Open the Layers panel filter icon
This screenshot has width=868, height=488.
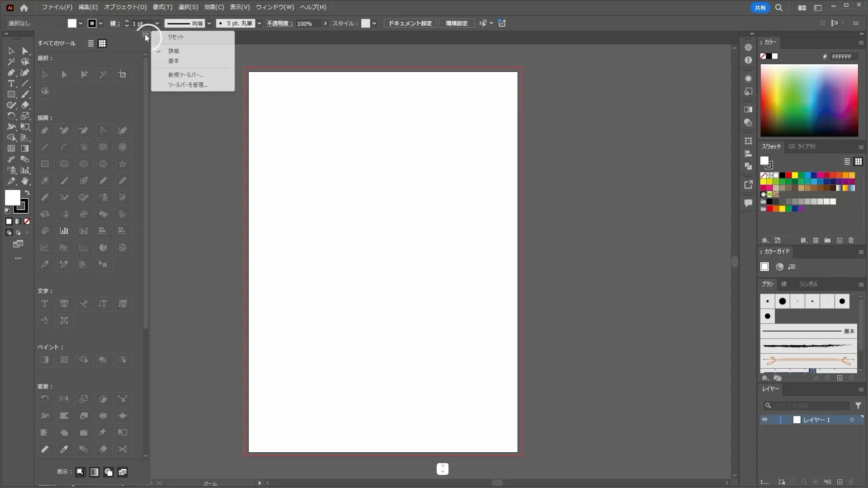click(x=858, y=406)
